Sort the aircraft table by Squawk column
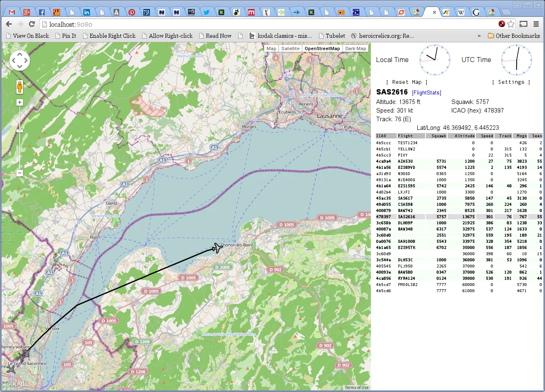 point(436,136)
